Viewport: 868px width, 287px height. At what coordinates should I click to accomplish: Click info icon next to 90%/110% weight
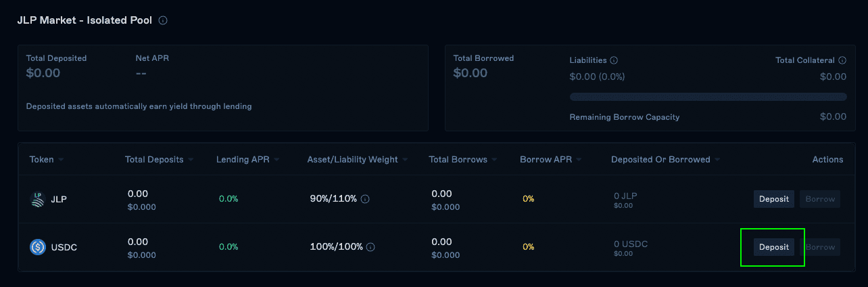pos(365,199)
